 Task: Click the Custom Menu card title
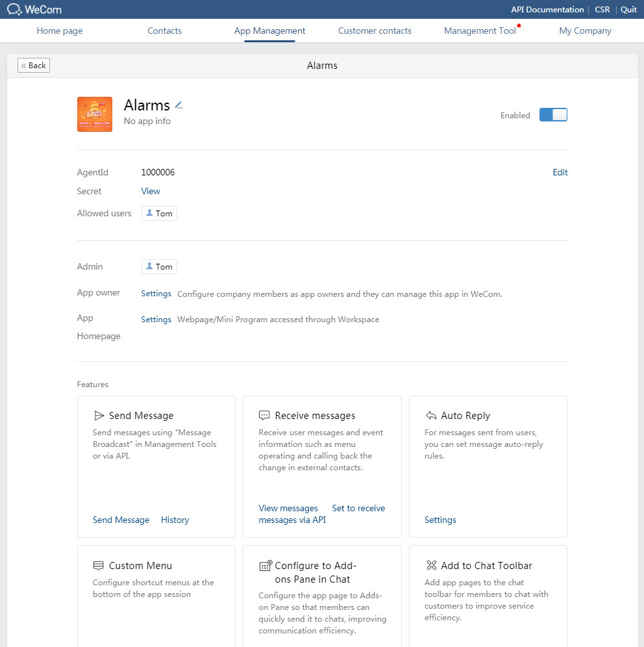coord(140,565)
